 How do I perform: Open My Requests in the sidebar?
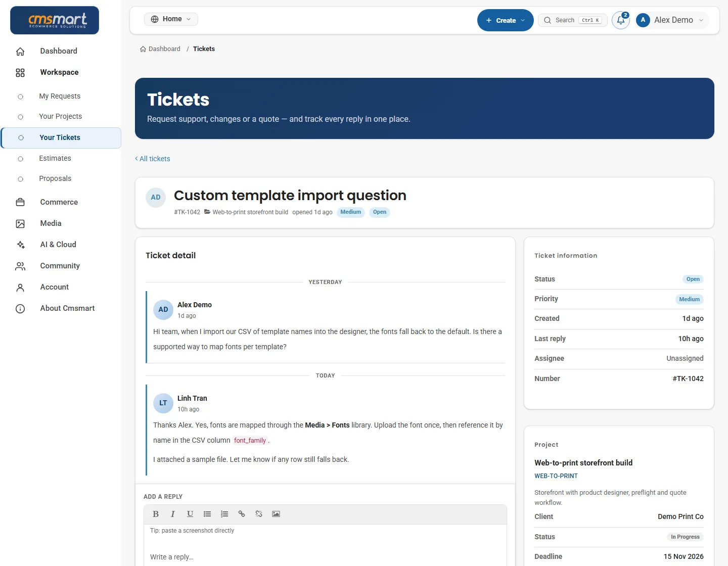[x=60, y=96]
